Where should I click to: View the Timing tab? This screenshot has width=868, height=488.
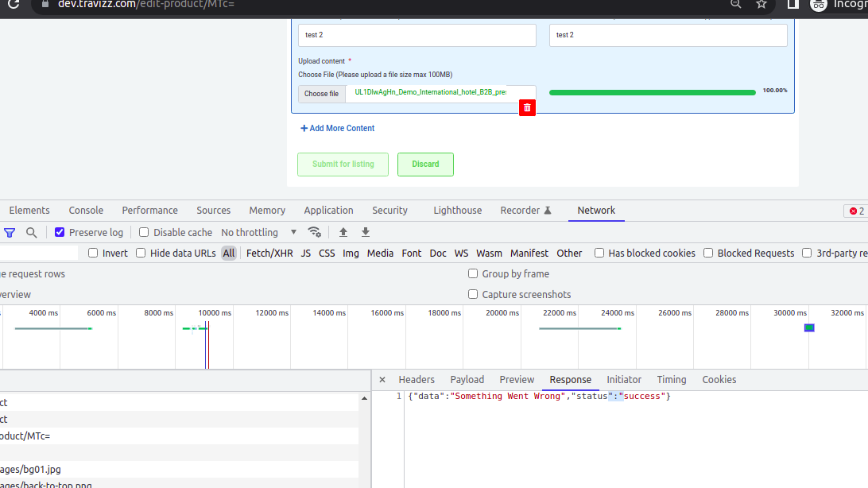[x=672, y=380]
